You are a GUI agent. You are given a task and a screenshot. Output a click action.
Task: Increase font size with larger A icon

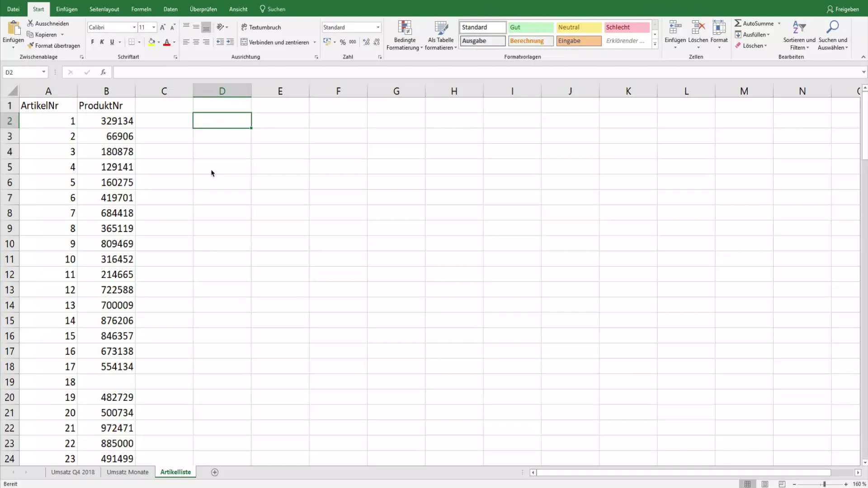click(x=163, y=27)
